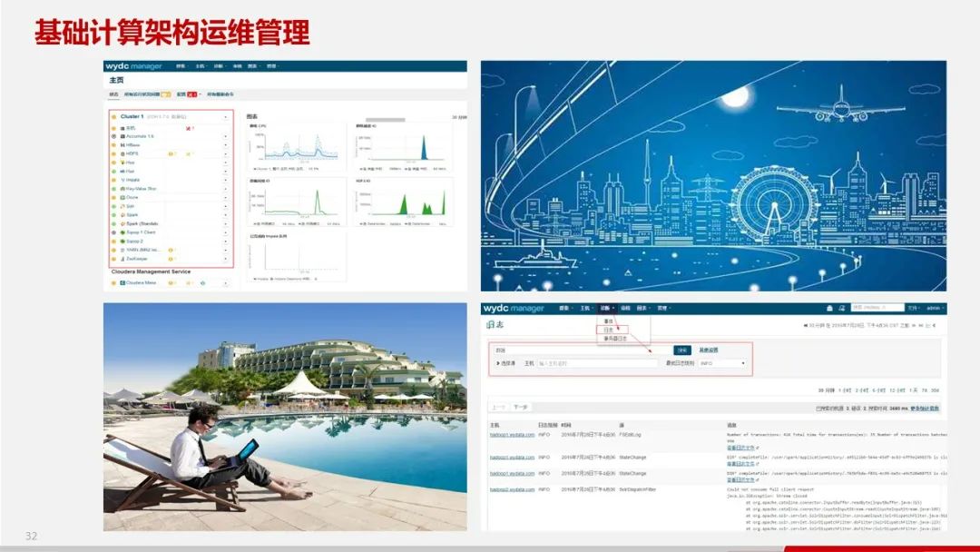This screenshot has width=980, height=552.
Task: Click the running commands icon beside the parcel icon
Action: pos(842,308)
